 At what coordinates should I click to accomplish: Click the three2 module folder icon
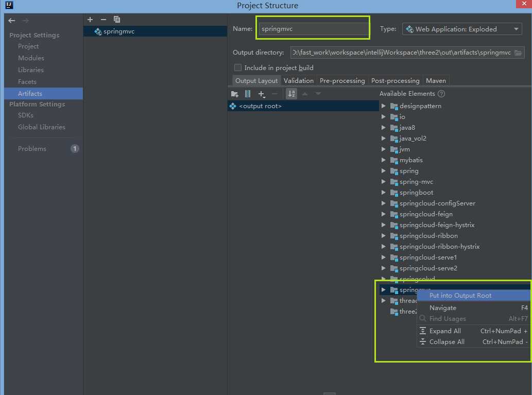coord(394,312)
